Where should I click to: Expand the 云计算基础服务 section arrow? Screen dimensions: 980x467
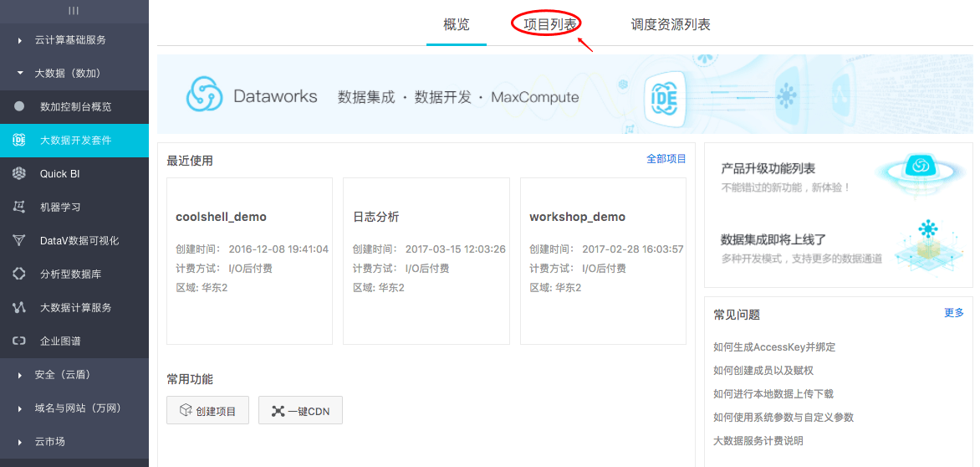point(20,40)
